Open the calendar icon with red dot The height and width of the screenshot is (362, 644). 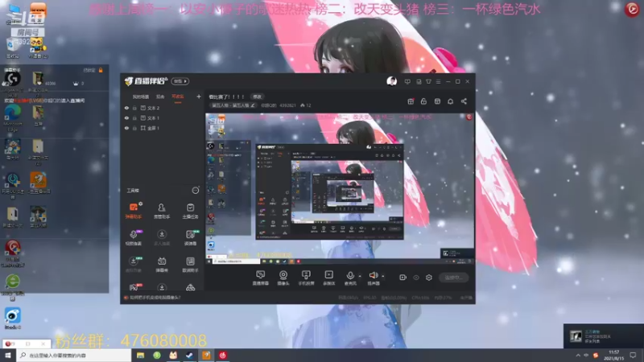(411, 101)
